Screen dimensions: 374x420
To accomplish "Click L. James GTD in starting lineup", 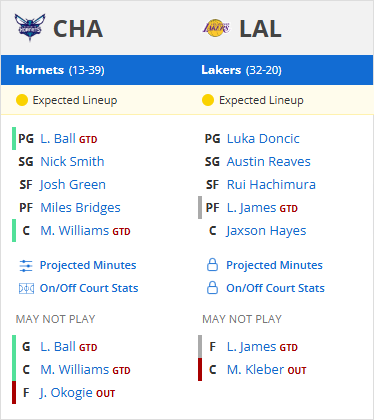I will (x=262, y=208).
